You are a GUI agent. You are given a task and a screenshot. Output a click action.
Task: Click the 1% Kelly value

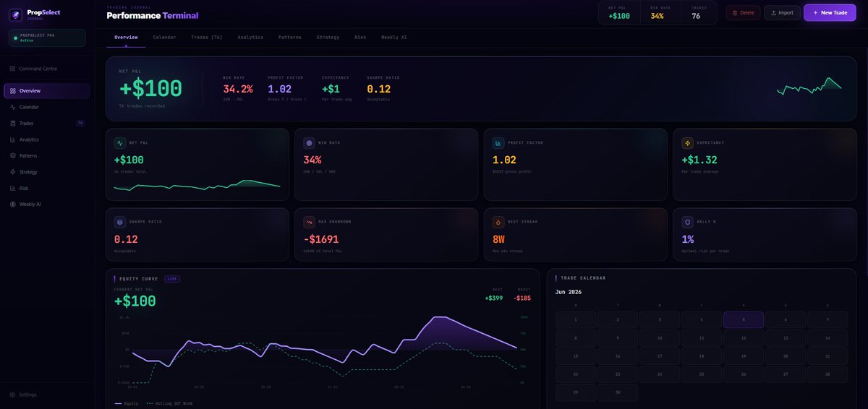click(x=687, y=239)
